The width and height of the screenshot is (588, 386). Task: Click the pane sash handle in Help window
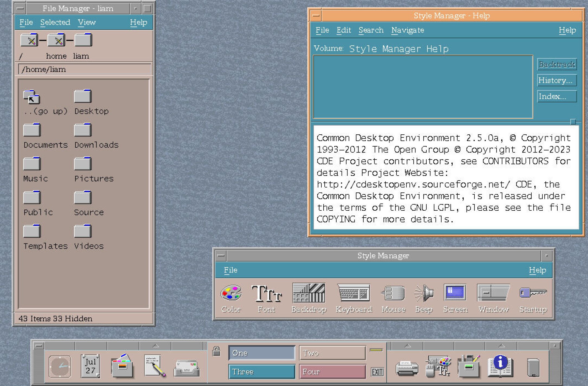coord(573,122)
